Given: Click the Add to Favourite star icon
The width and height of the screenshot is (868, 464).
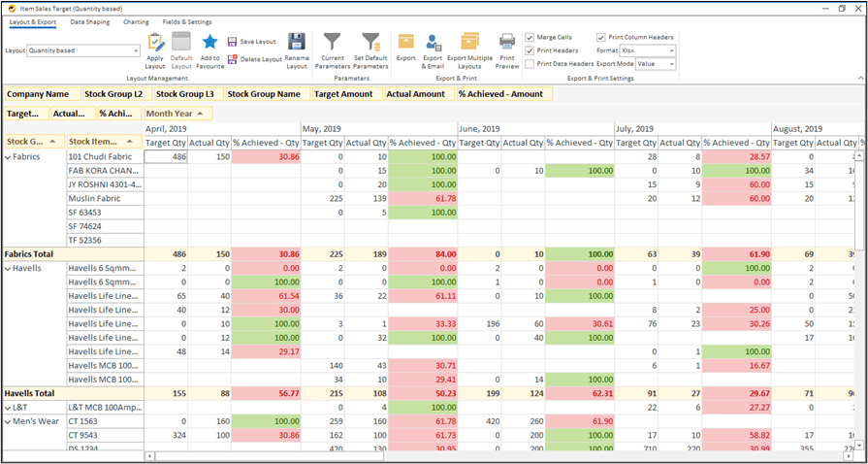Looking at the screenshot, I should pos(209,42).
